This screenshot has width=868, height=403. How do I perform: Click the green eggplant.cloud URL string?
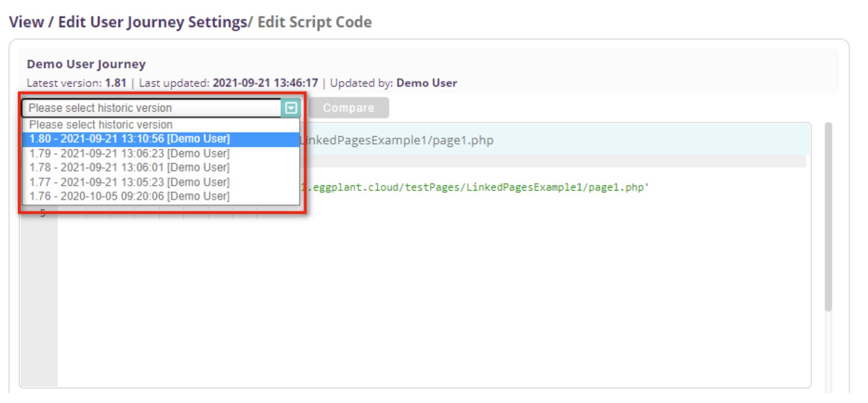[x=475, y=187]
